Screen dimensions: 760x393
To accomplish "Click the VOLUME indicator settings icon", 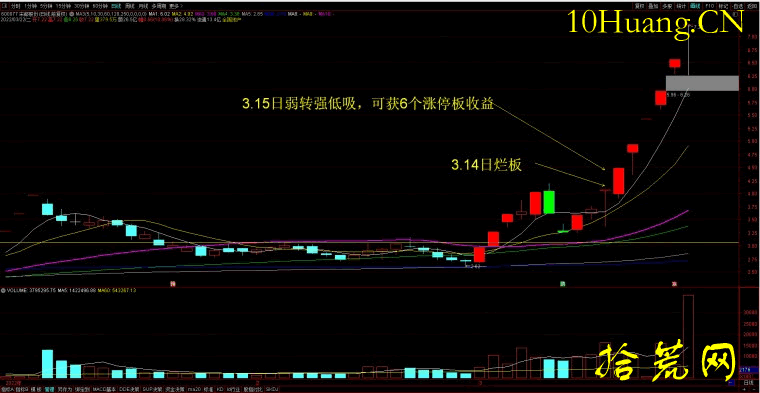I will pyautogui.click(x=2, y=290).
